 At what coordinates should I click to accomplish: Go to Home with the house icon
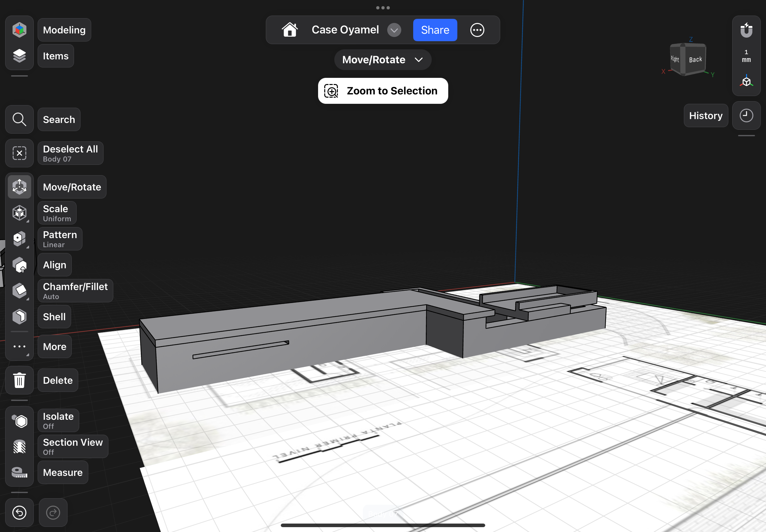point(290,30)
